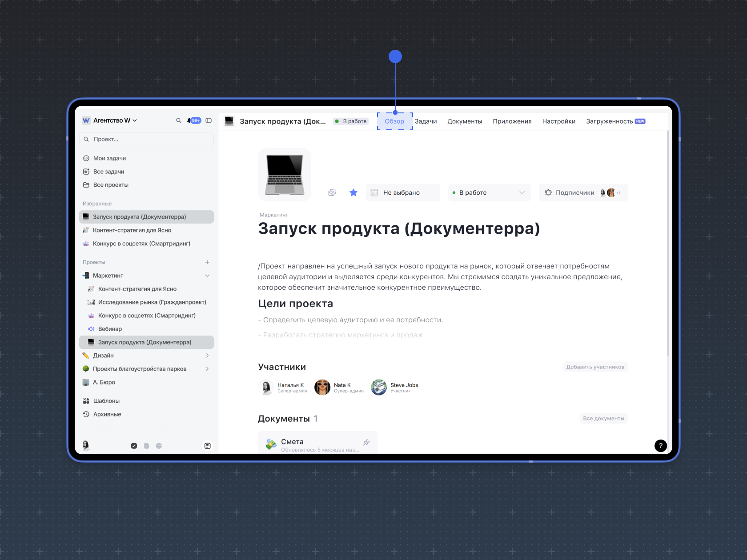Open the calculator-grid icon at sidebar bottom
This screenshot has height=560, width=747.
pyautogui.click(x=207, y=446)
